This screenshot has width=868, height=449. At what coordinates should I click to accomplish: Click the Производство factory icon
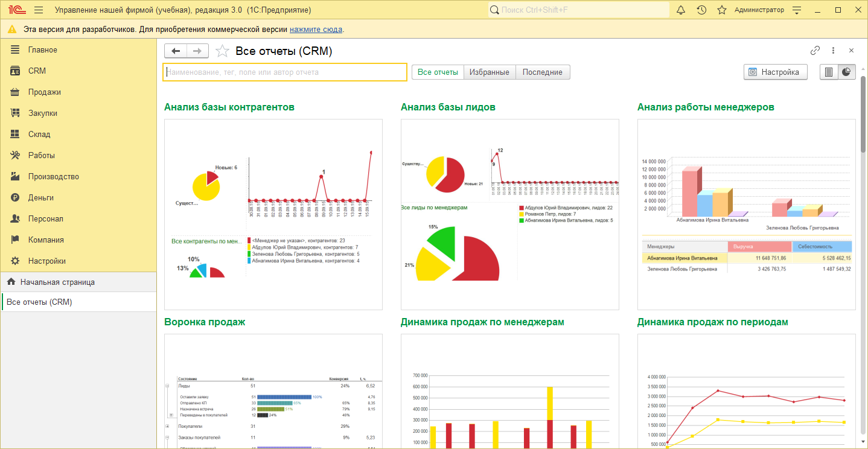pos(16,176)
